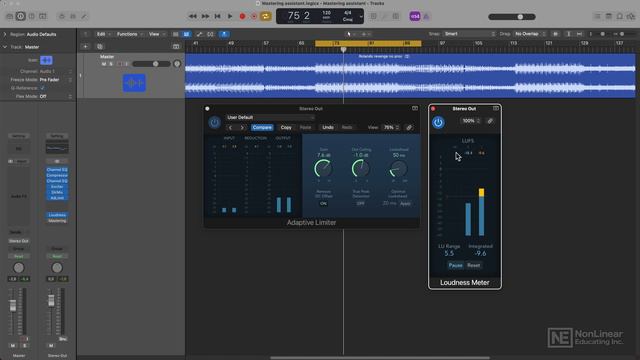Toggle the Inspector button in control bar

coord(20,16)
